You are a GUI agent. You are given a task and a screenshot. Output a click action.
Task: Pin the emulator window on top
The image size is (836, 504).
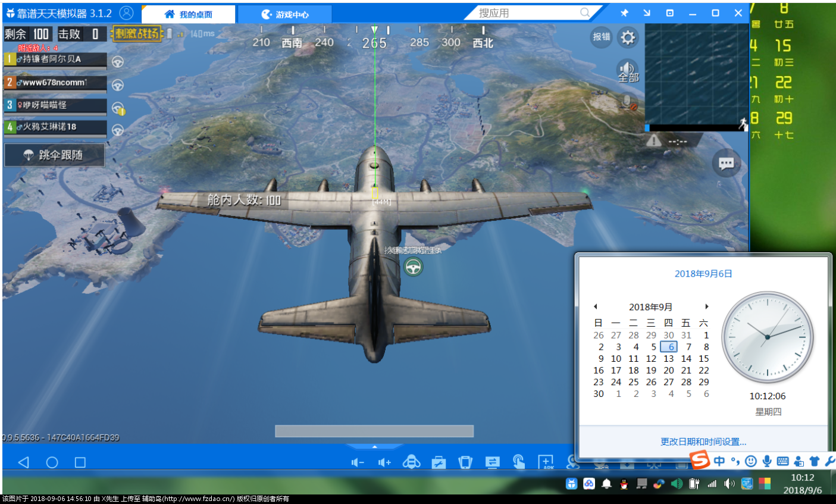(624, 13)
